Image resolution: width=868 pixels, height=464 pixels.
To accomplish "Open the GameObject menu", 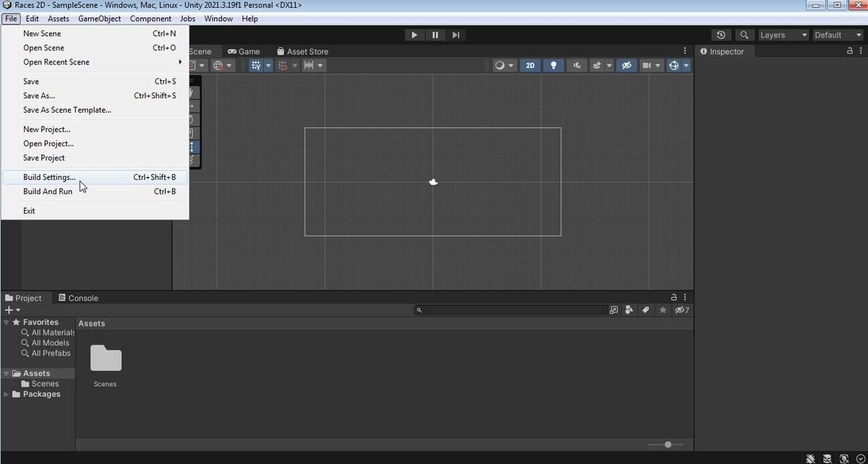I will (100, 19).
